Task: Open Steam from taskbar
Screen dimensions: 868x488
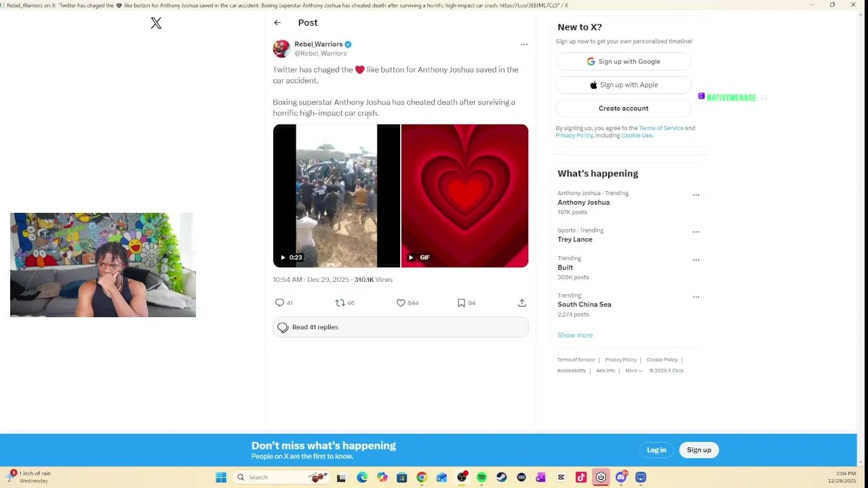Action: coord(501,477)
